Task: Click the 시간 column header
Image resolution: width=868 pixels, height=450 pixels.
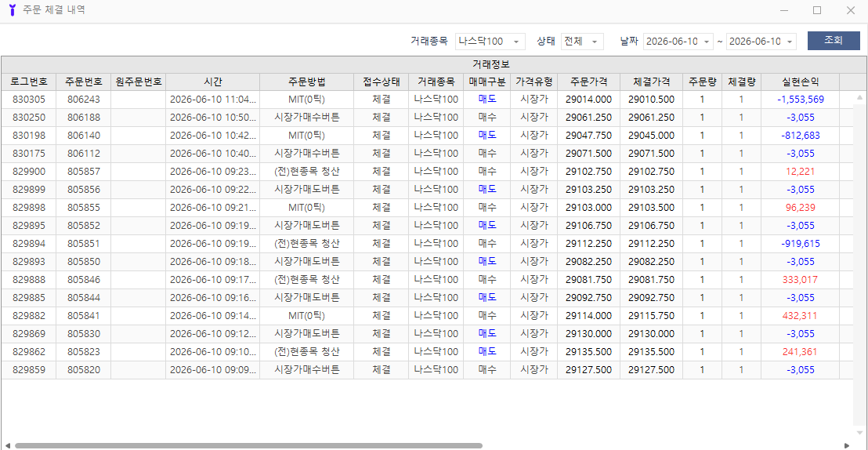Action: pos(212,82)
